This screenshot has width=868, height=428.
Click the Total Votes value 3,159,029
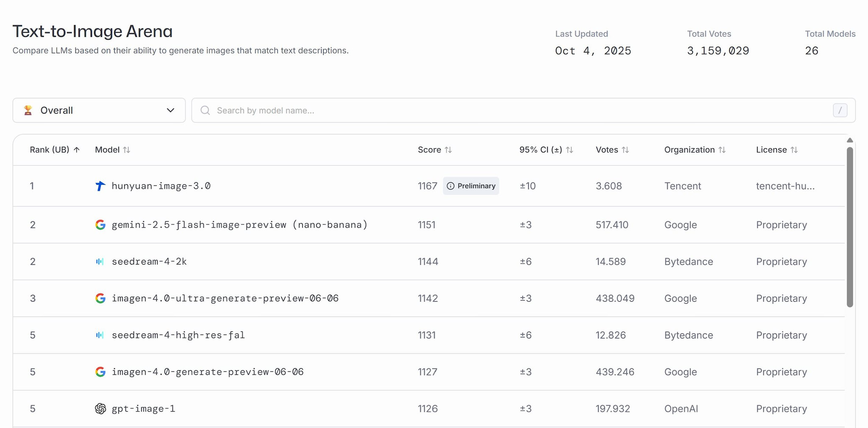tap(718, 51)
